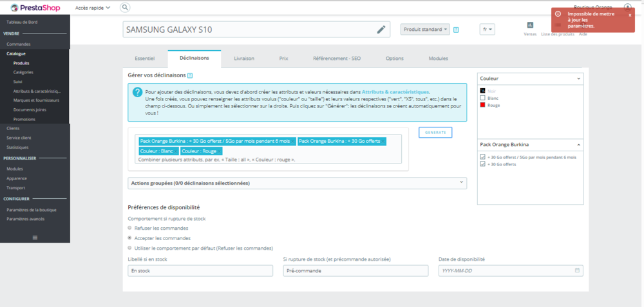Open the calendar icon in Date de disponibilité
644x307 pixels.
(x=577, y=270)
